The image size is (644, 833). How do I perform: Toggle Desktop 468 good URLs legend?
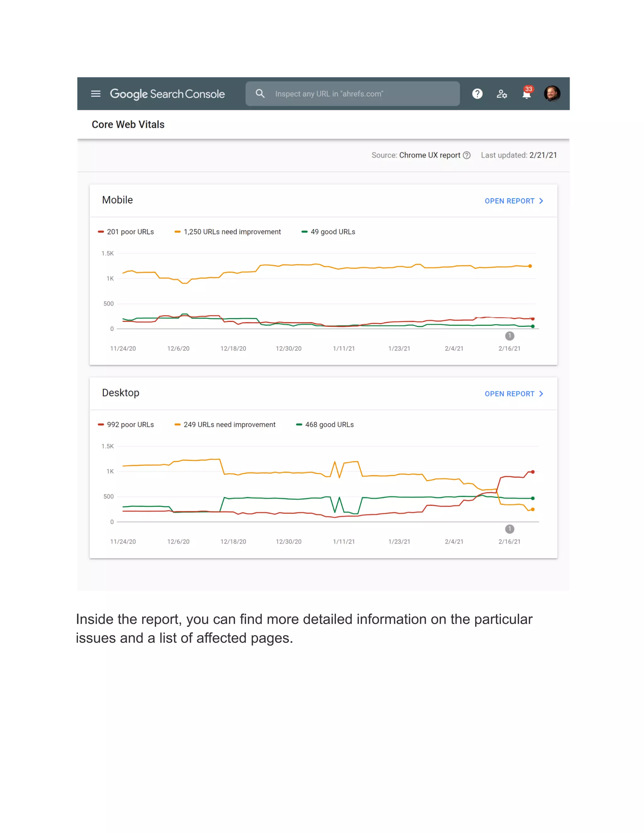point(325,425)
